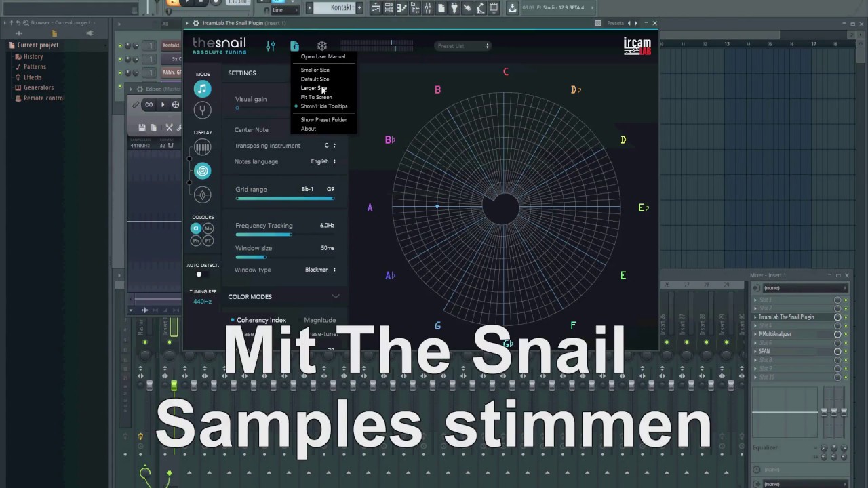
Task: Click the document menu icon in Snail header
Action: click(x=294, y=46)
